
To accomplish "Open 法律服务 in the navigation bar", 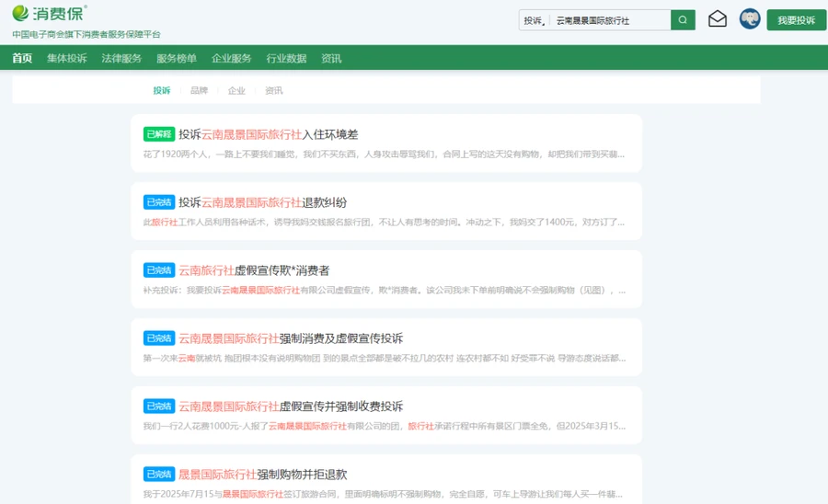I will coord(122,58).
